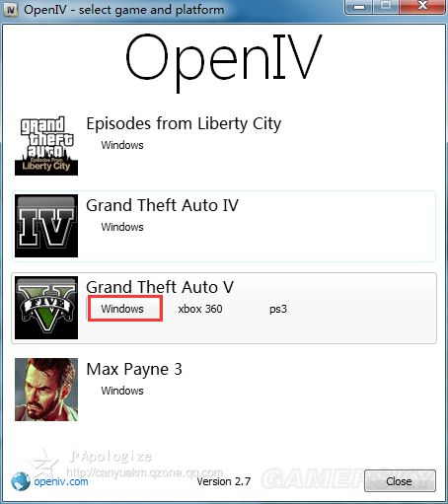Viewport: 448px width, 504px height.
Task: Click the Grand Theft Auto IV title text
Action: [x=162, y=205]
